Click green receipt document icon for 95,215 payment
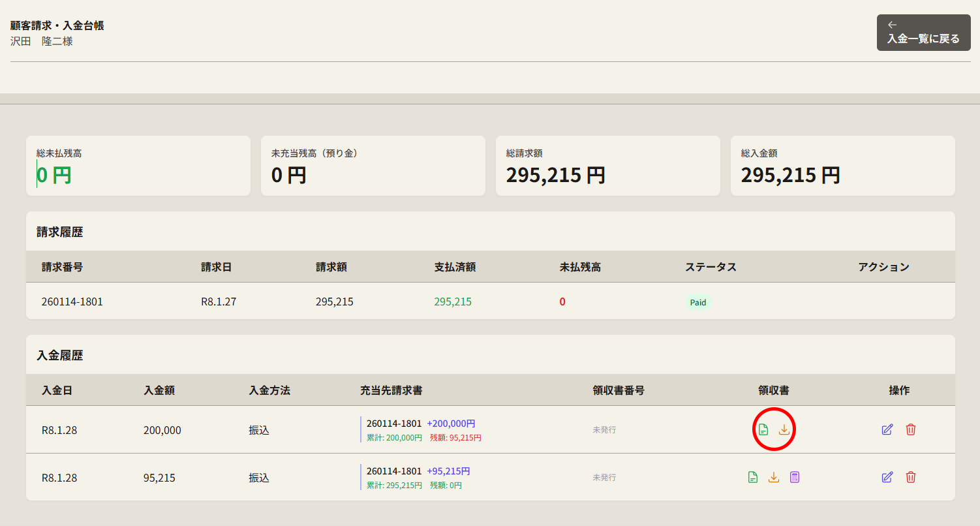This screenshot has height=526, width=980. 753,477
